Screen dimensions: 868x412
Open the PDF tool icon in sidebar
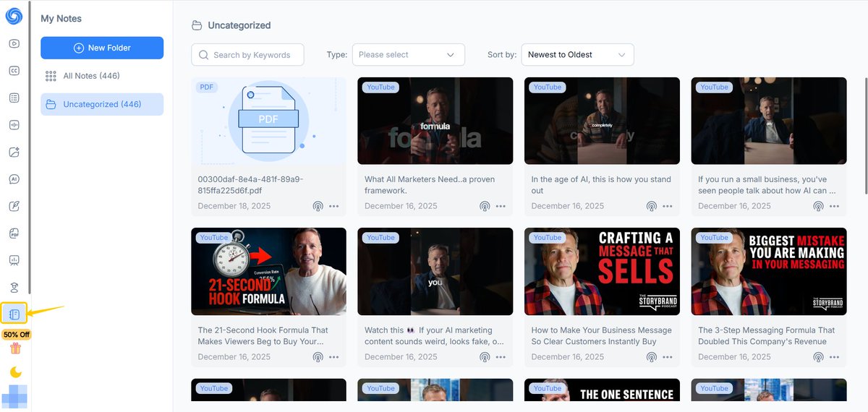[x=14, y=233]
